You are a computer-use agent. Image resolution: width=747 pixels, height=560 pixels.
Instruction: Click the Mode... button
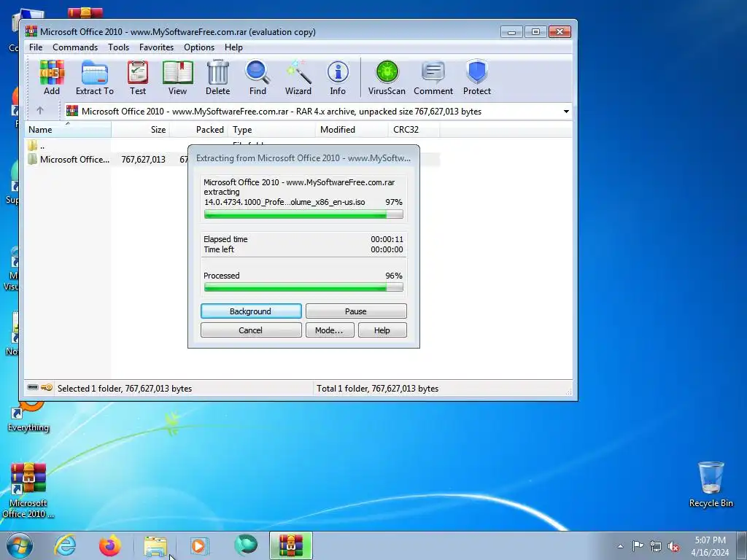tap(329, 330)
